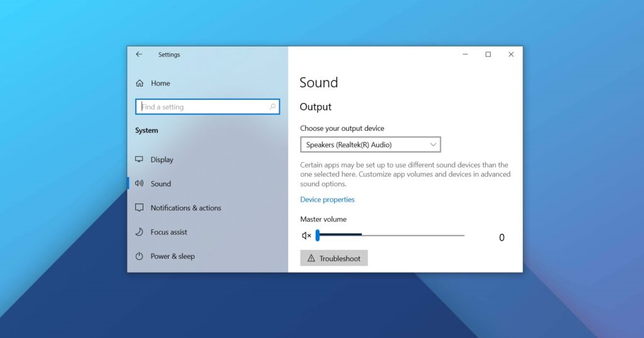Click the back arrow in Settings

[x=139, y=55]
